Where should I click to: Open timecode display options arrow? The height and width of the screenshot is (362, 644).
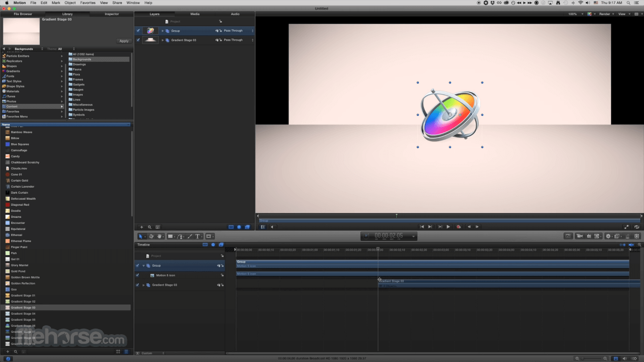[x=413, y=236]
